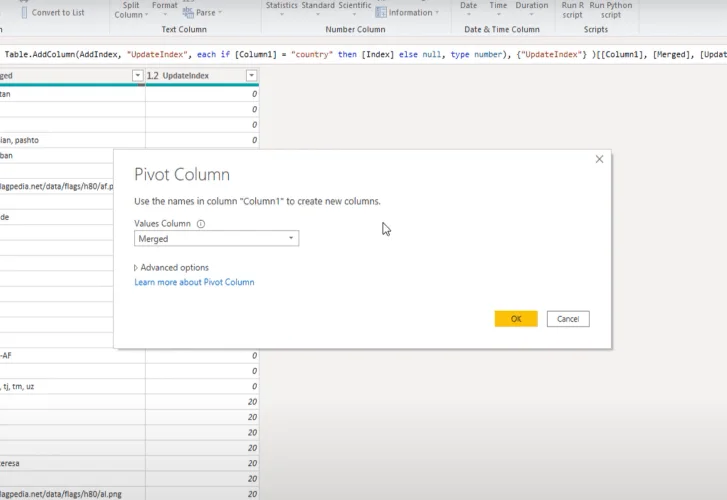Select cell 'ian, pashto' in Merged column

72,140
